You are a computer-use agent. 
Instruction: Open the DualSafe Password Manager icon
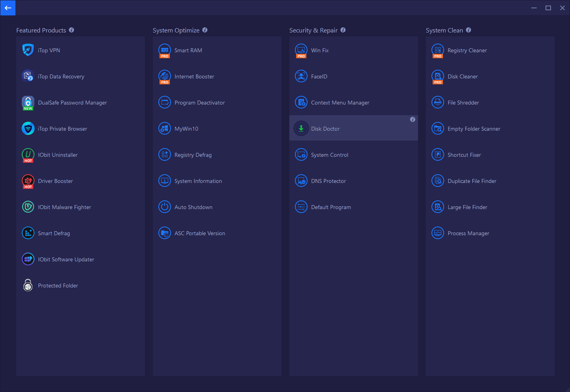coord(28,103)
